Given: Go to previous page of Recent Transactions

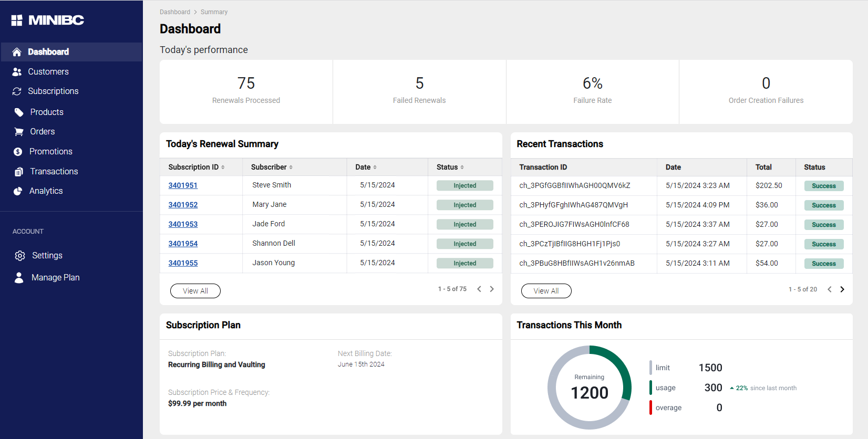Looking at the screenshot, I should 830,289.
